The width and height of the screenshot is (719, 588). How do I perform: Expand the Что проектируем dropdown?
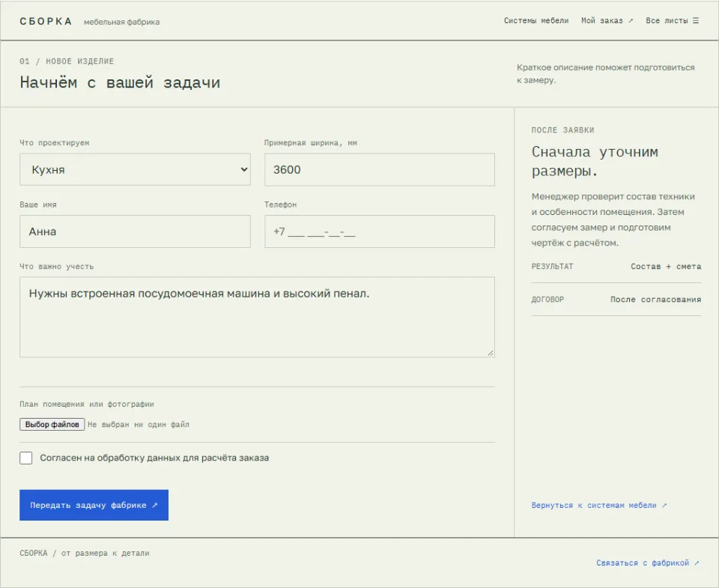pyautogui.click(x=135, y=169)
